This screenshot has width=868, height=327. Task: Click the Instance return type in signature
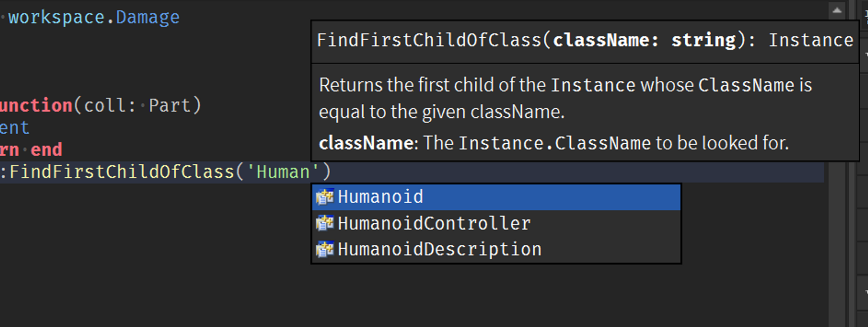811,40
